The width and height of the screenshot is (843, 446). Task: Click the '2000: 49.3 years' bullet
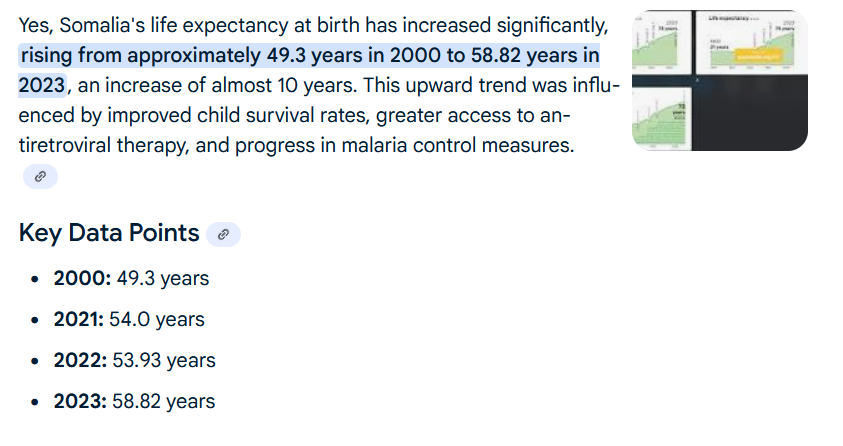click(131, 279)
